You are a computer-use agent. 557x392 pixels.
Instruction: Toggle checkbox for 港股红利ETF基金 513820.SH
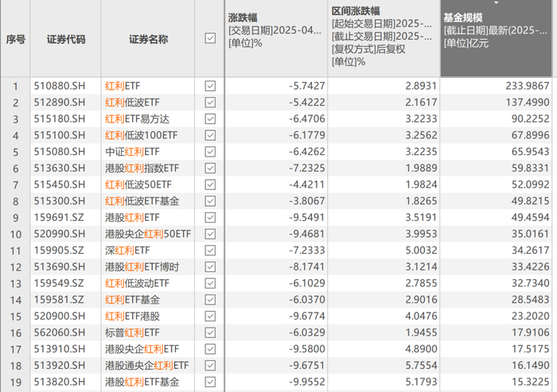[210, 382]
